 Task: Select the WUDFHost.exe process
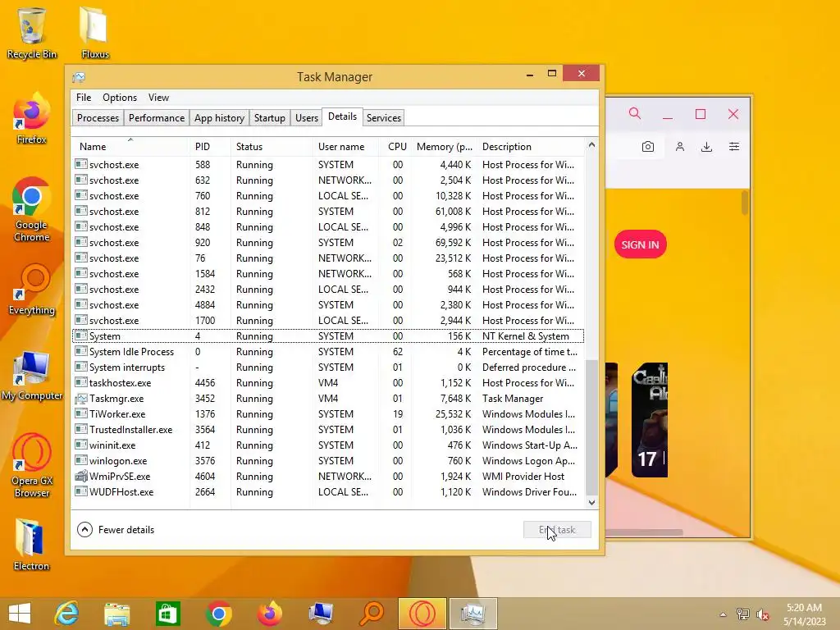point(328,492)
